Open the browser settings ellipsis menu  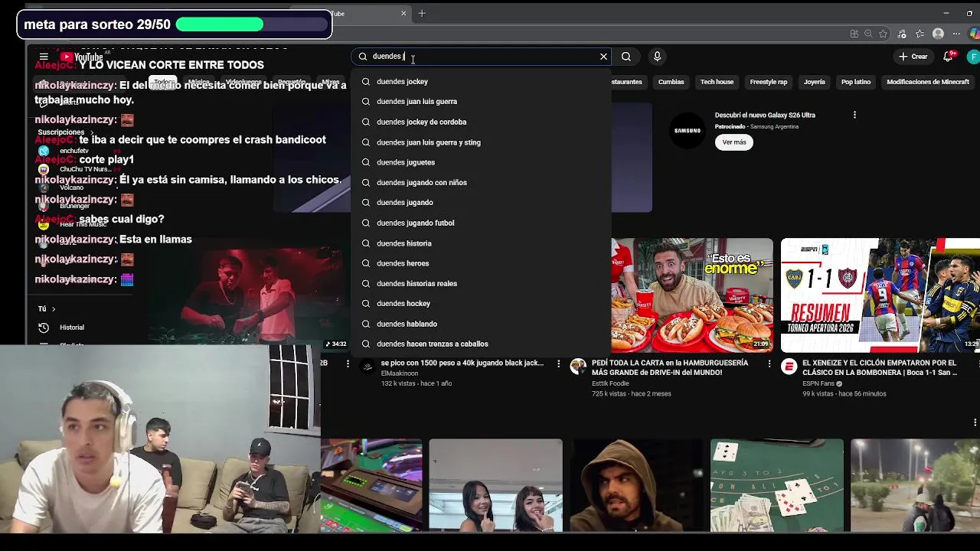tap(956, 34)
